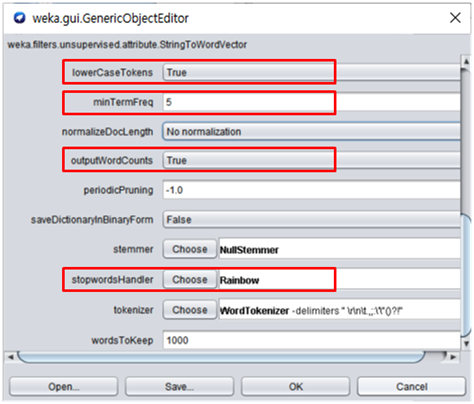The image size is (474, 404).
Task: Open the saveDictionaryInBinaryForm dropdown
Action: tap(312, 220)
